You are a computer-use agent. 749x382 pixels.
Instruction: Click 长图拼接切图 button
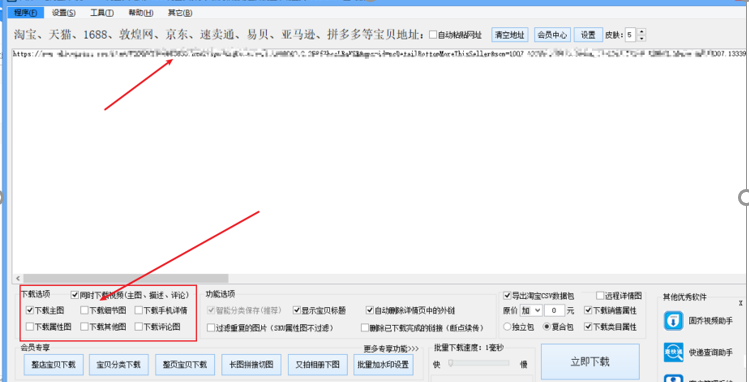coord(251,365)
